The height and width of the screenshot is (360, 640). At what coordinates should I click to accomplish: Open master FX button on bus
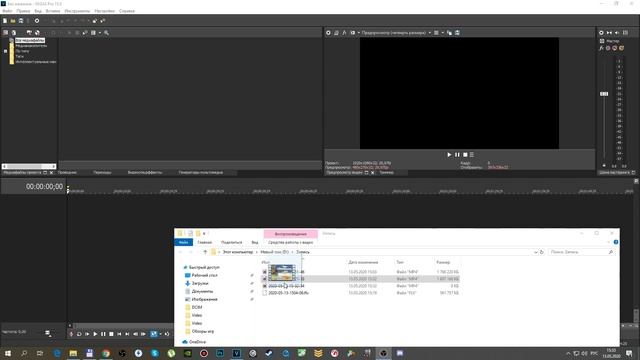pos(602,48)
